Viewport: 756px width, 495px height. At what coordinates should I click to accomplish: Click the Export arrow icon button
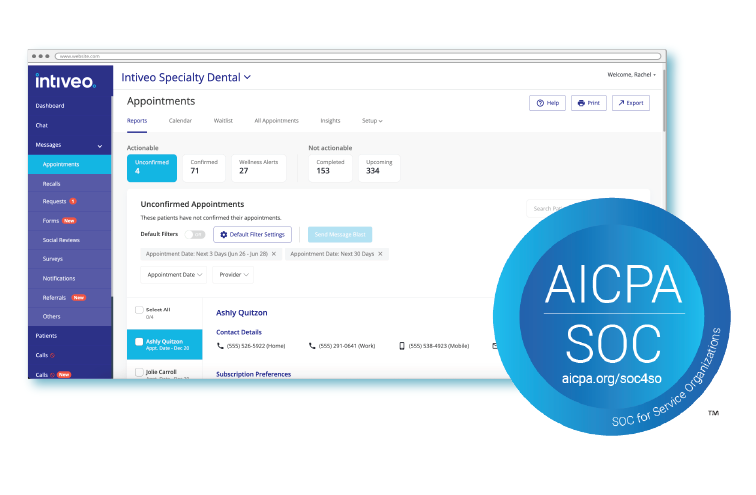[630, 103]
